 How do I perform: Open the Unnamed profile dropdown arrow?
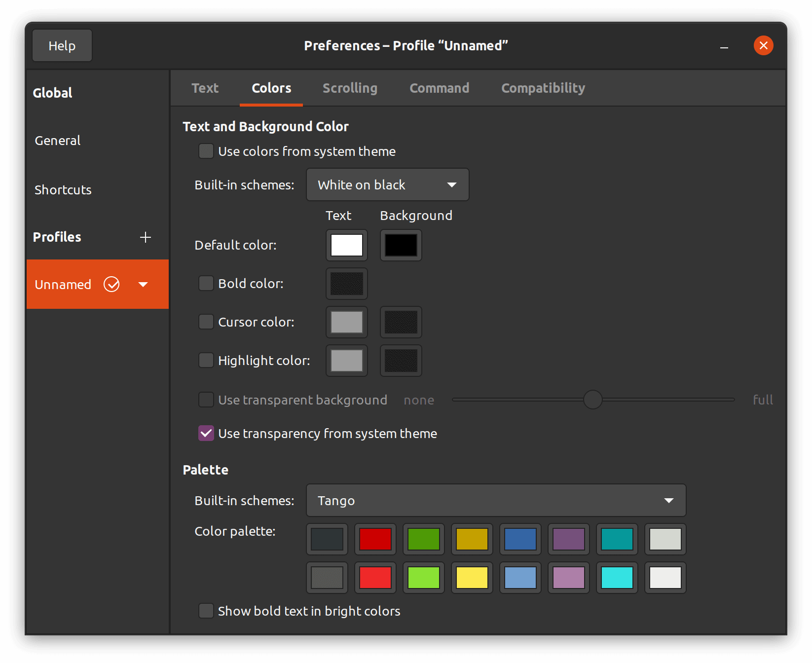(x=143, y=284)
